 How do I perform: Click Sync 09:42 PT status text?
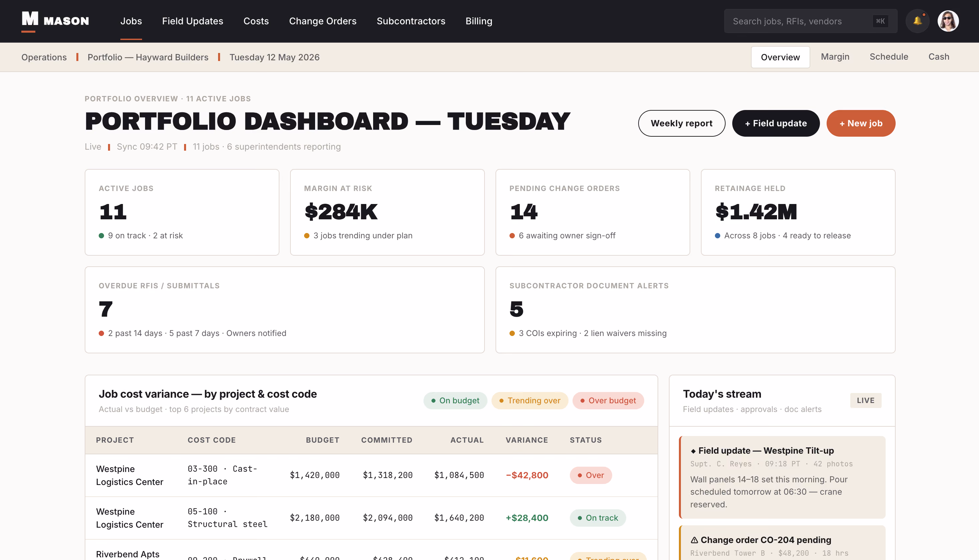pyautogui.click(x=147, y=147)
